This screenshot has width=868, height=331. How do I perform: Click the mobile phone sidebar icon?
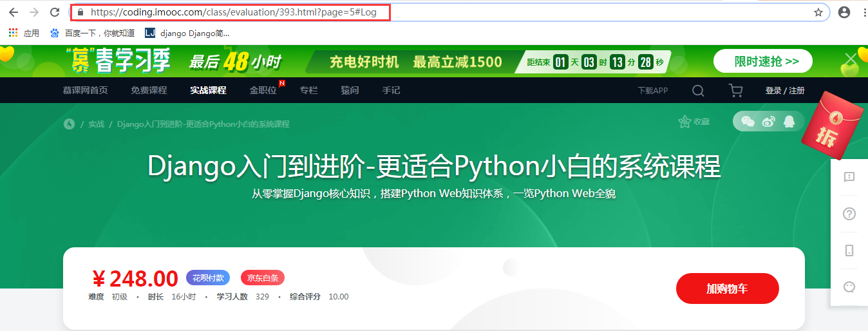point(849,251)
